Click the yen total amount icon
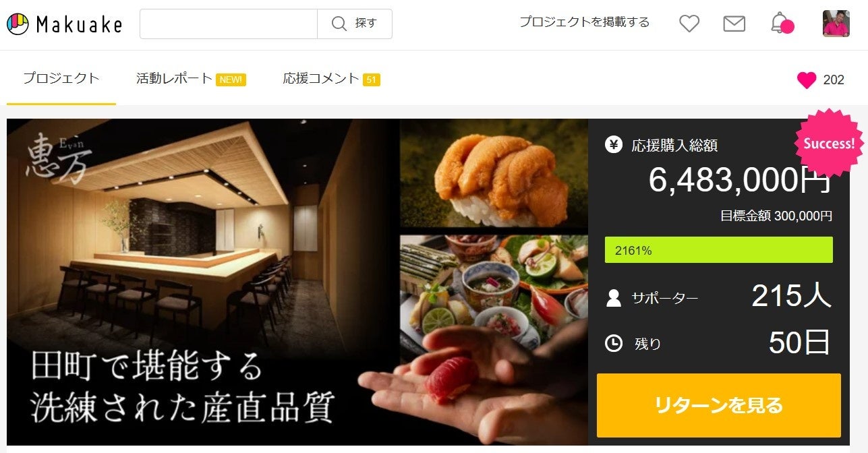 point(614,144)
